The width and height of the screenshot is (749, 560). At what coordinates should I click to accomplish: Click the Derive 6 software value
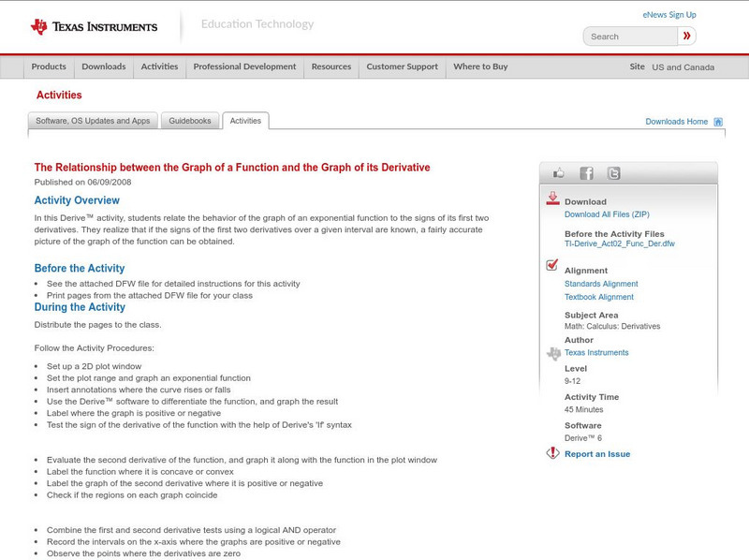[x=583, y=438]
